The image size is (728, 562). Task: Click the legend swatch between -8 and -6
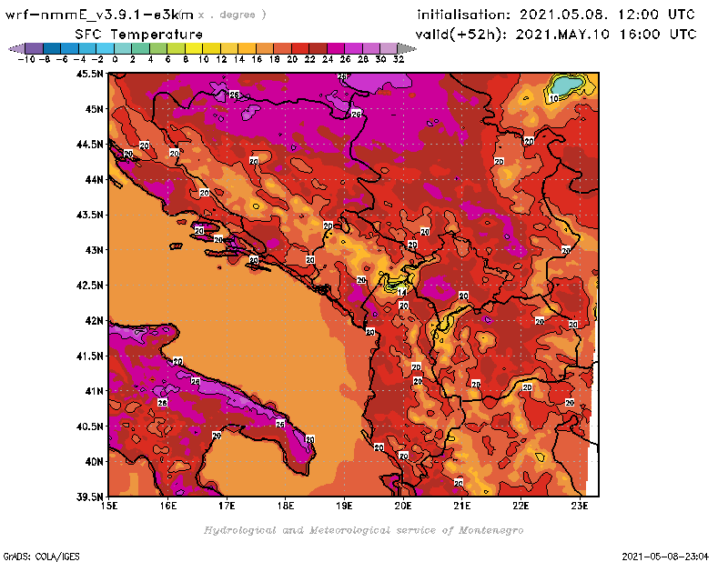(52, 48)
